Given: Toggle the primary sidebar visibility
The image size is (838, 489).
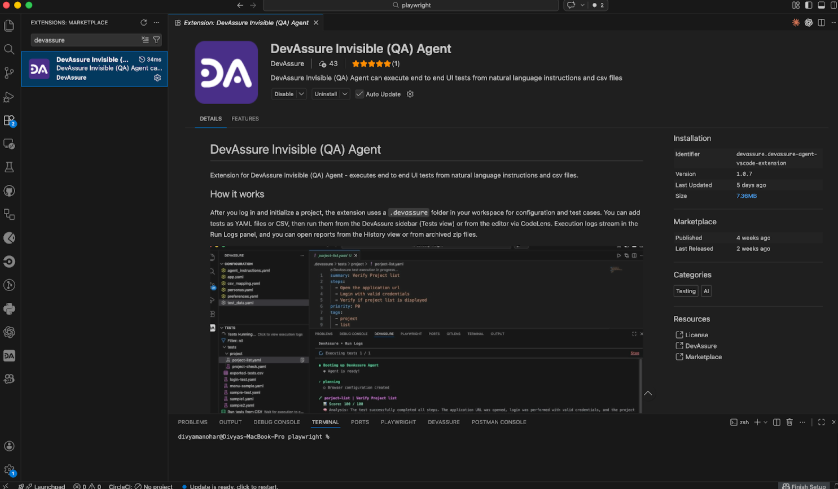Looking at the screenshot, I should tap(809, 5).
